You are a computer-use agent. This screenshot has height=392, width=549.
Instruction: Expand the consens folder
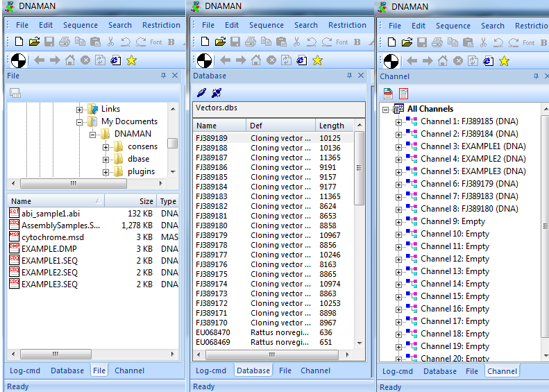pyautogui.click(x=105, y=147)
